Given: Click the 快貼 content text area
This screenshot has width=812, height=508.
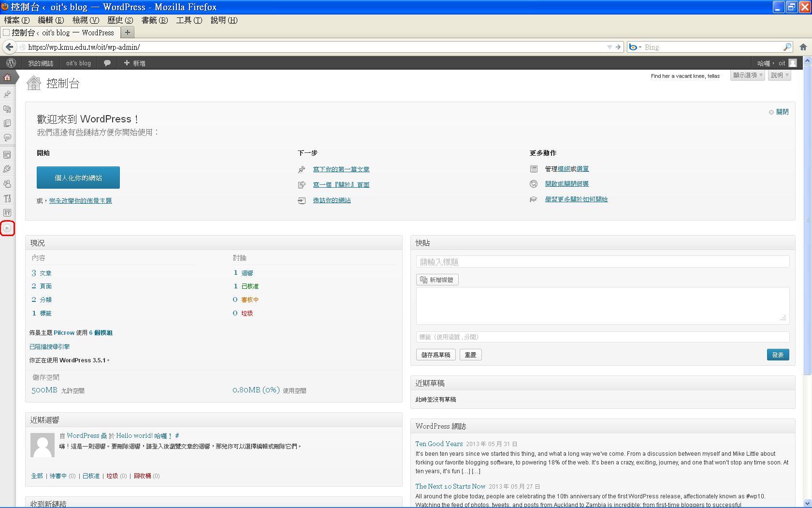Looking at the screenshot, I should (x=603, y=305).
